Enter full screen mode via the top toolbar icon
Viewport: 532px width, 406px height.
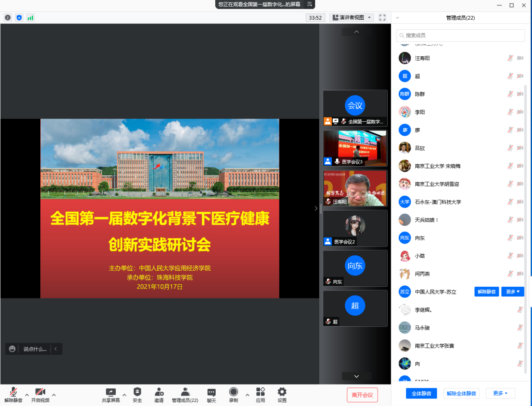pos(382,18)
